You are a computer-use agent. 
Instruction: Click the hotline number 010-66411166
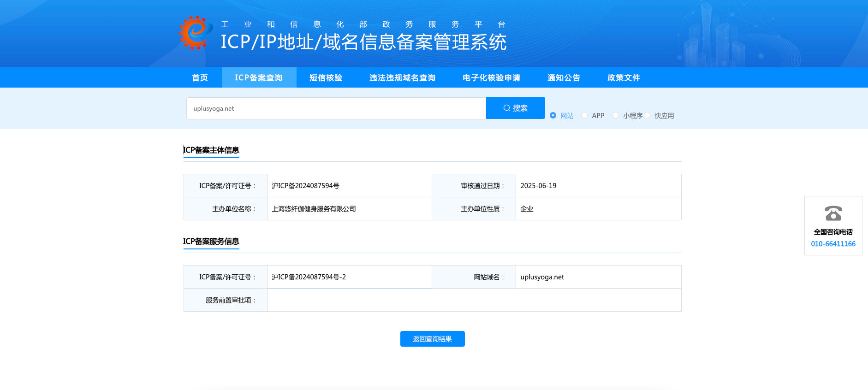(833, 244)
